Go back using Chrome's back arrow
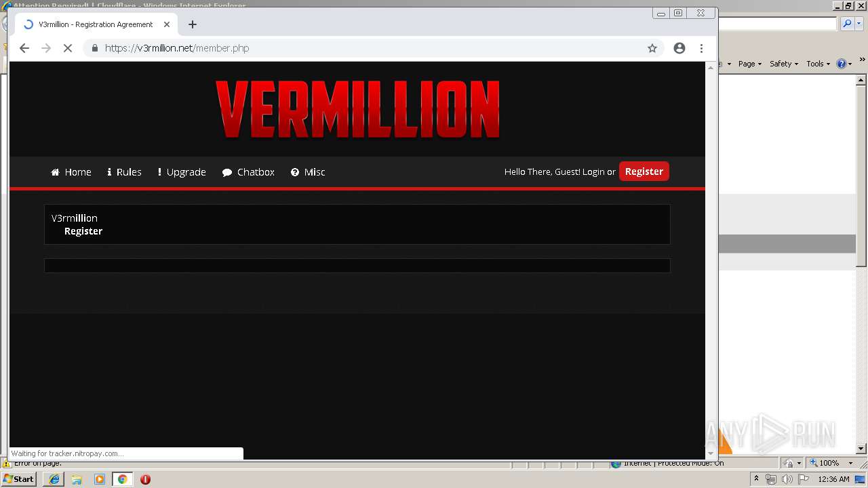 [24, 48]
